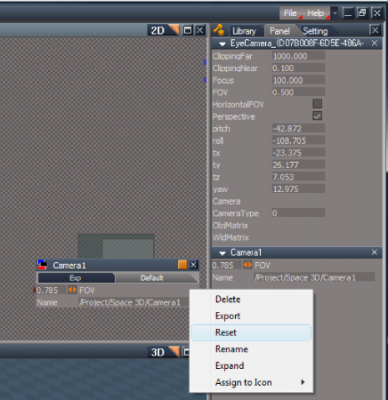Edit the 0.785 value on Camera1 node
Screen dimensions: 388x400
tap(51, 290)
